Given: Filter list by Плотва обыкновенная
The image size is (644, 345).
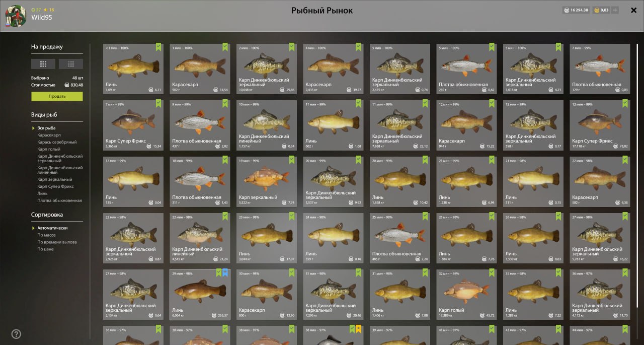Looking at the screenshot, I should point(59,200).
